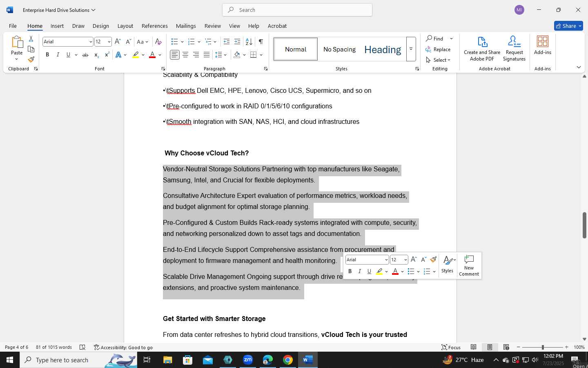Justify the selected paragraphs
This screenshot has width=588, height=368.
(207, 55)
